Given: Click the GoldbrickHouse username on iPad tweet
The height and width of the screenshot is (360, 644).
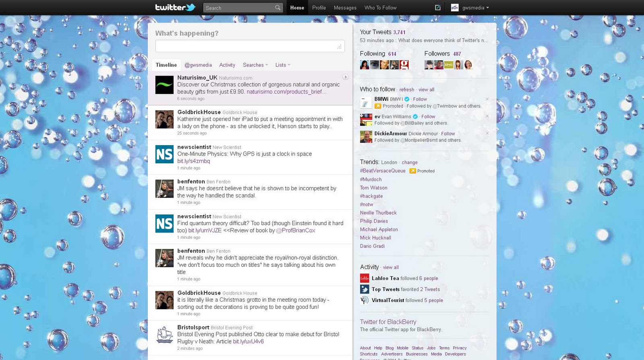Looking at the screenshot, I should (x=199, y=112).
